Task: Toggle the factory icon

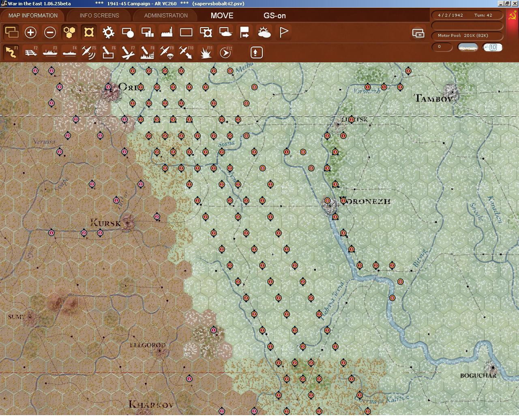Action: click(167, 32)
